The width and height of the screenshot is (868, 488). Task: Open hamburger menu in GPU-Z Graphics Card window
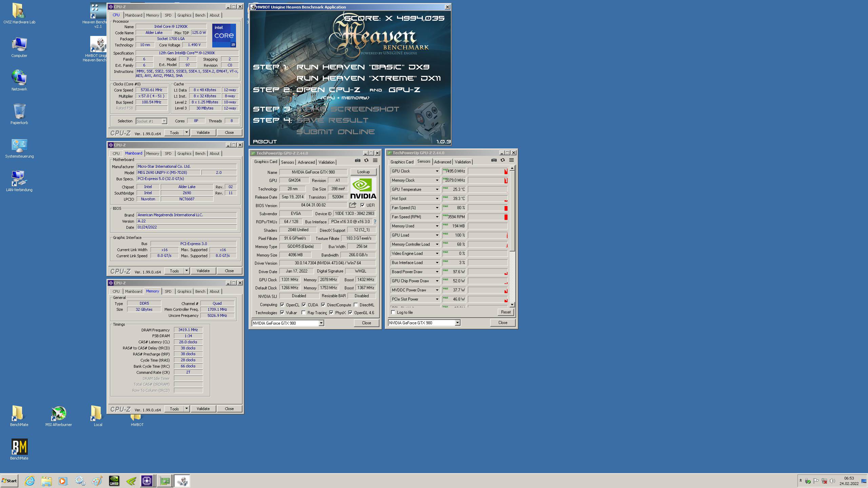point(375,161)
